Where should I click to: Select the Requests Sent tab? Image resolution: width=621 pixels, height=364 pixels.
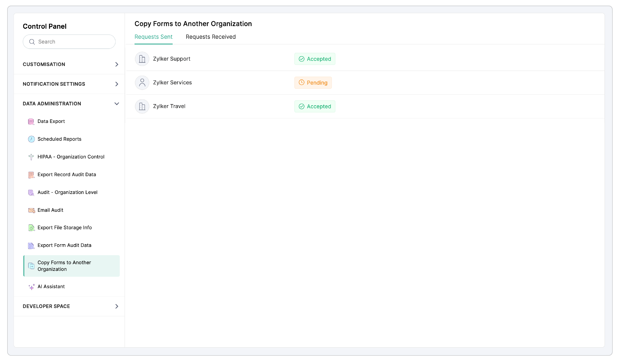[x=153, y=37]
